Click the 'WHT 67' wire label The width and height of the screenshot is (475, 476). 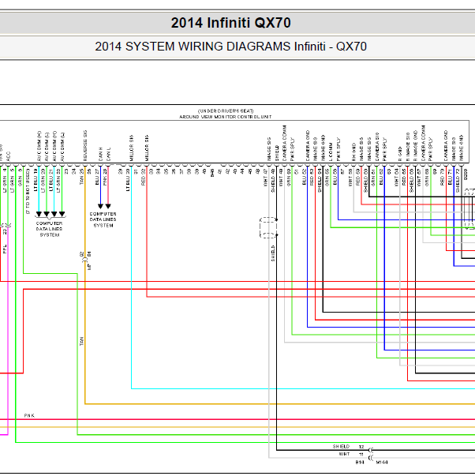[419, 178]
